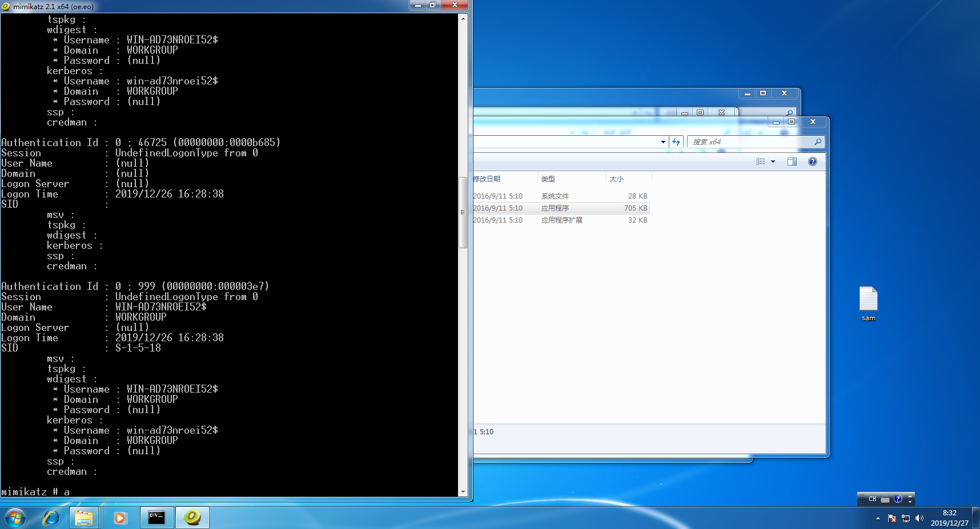Open the Windows Start menu

[15, 518]
